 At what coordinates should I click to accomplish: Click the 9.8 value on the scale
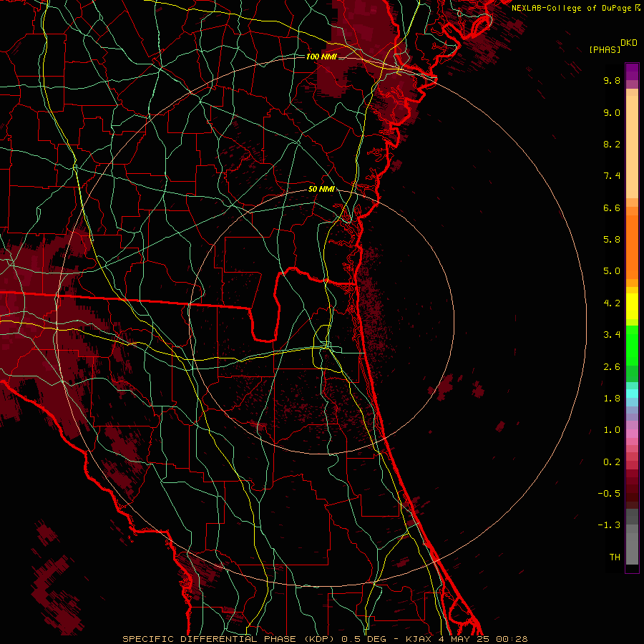click(612, 80)
